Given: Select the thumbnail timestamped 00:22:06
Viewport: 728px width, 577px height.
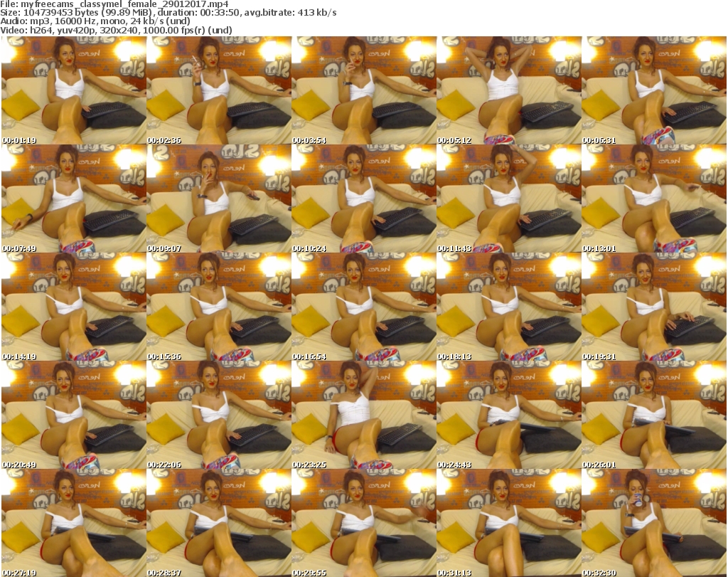Looking at the screenshot, I should click(x=219, y=415).
